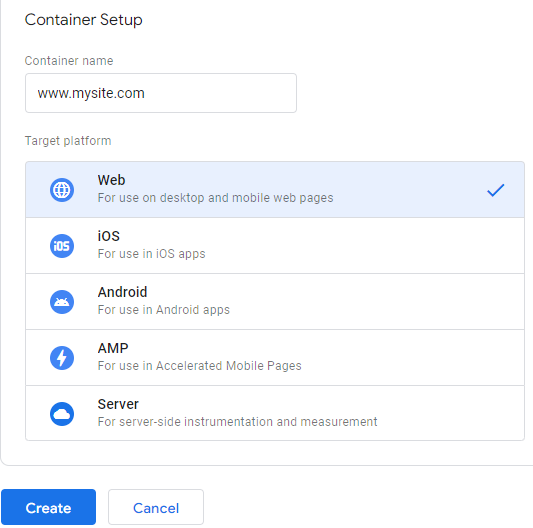Click 'For use in Android apps' description
Screen dimensions: 533x528
click(x=164, y=310)
